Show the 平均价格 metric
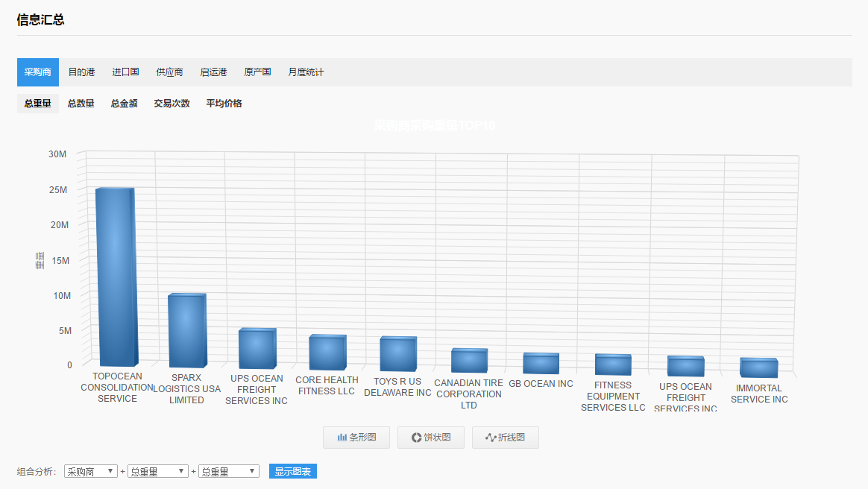Viewport: 868px width, 489px height. click(x=224, y=104)
